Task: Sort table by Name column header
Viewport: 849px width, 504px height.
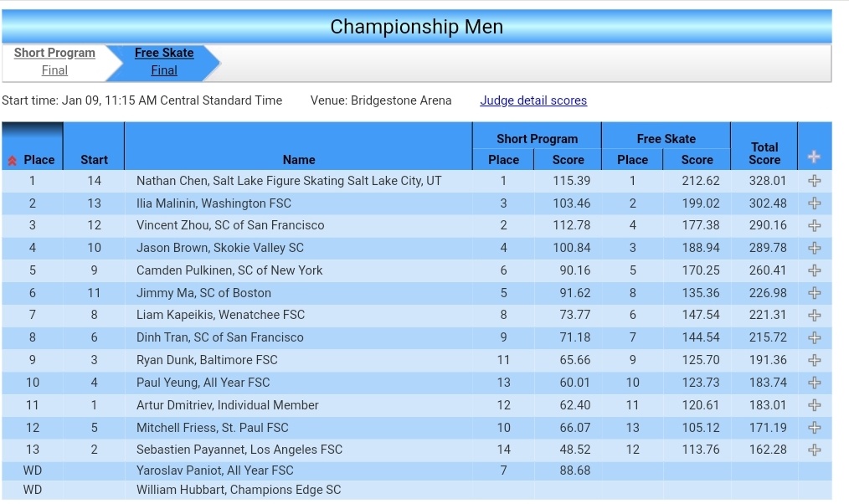Action: [x=299, y=160]
